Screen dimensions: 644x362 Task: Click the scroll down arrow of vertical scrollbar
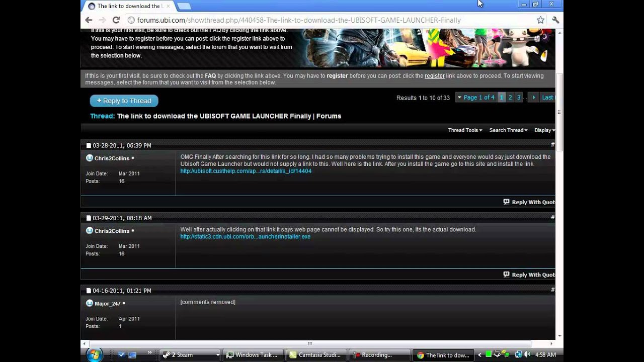point(559,335)
